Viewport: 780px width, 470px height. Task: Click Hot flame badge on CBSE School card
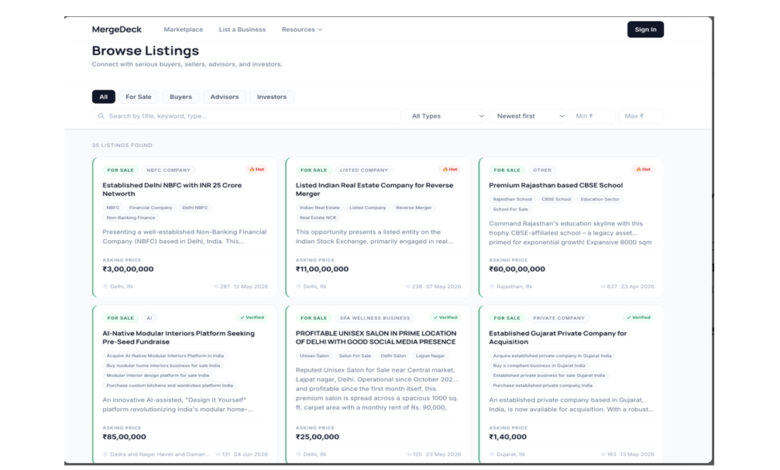coord(643,170)
